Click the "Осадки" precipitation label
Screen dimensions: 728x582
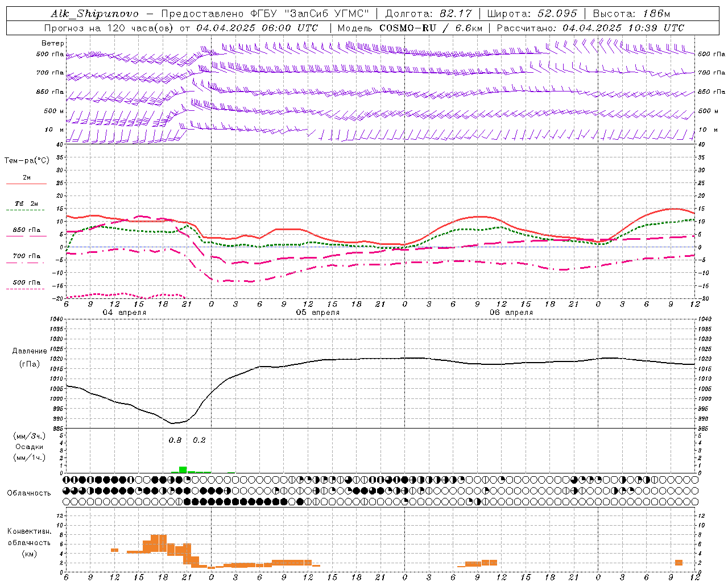click(30, 447)
